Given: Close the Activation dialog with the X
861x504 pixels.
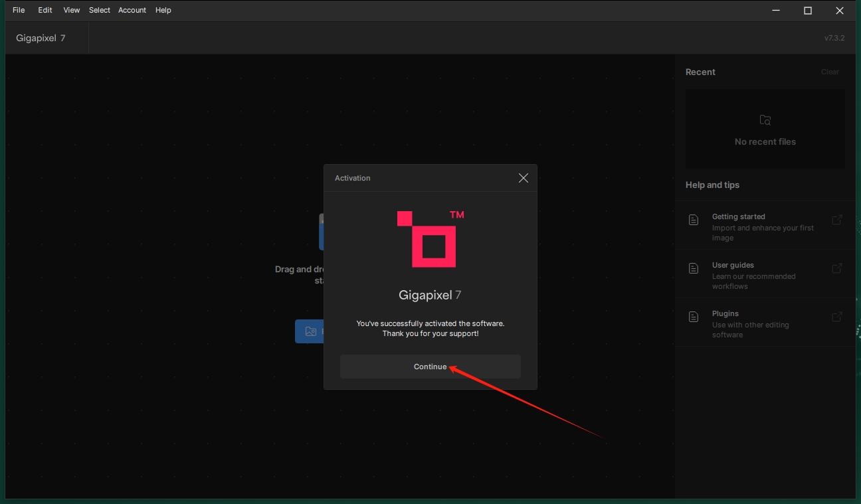Looking at the screenshot, I should [524, 178].
